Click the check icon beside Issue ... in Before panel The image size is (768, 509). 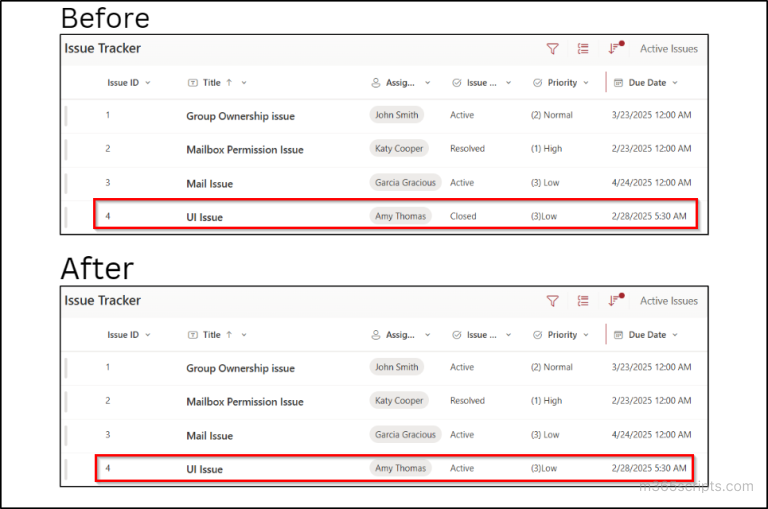[x=456, y=83]
